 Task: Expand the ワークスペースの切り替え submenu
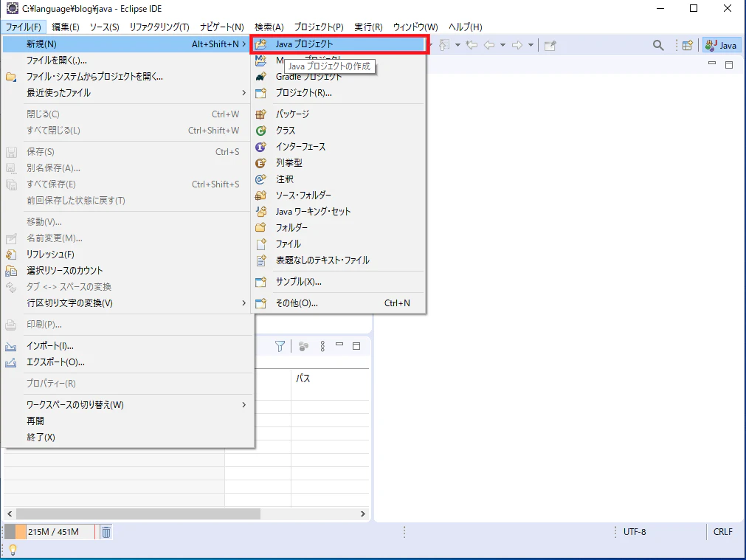(x=128, y=405)
